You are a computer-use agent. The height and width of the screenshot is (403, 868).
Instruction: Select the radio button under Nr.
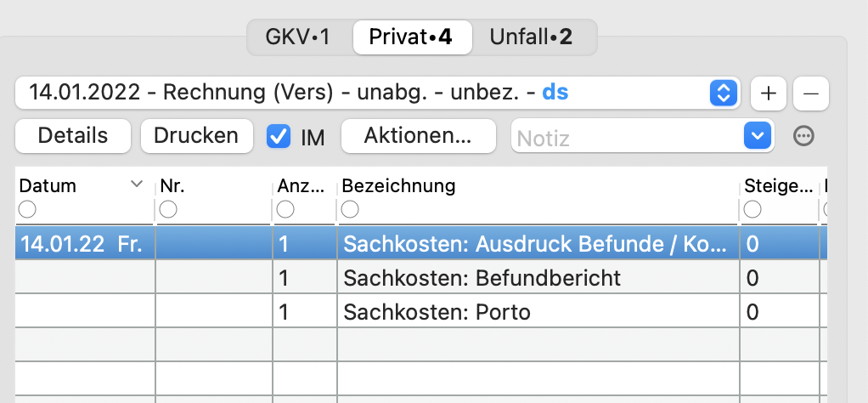(x=168, y=209)
